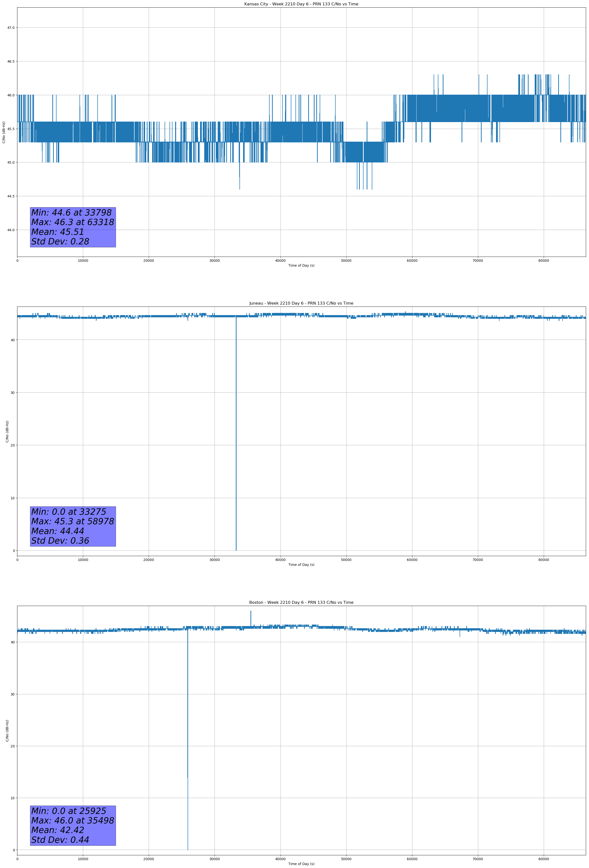589x868 pixels.
Task: Click the Boston C/No y-axis label
Action: pos(7,731)
